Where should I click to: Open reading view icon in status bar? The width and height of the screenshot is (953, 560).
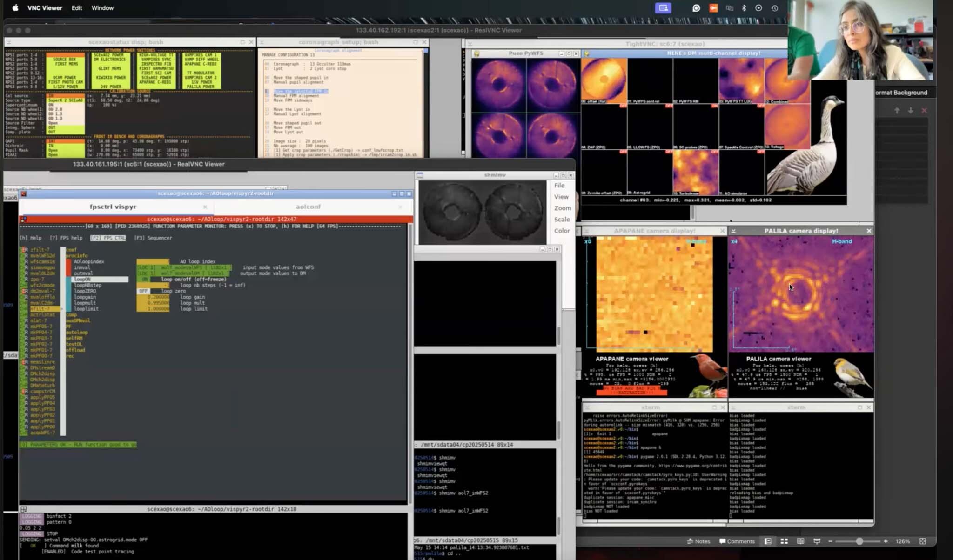coord(800,541)
